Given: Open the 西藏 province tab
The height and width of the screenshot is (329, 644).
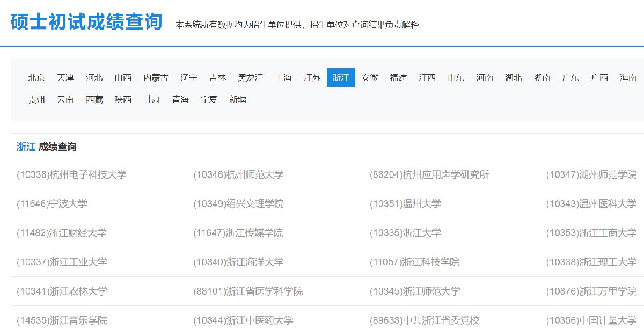Looking at the screenshot, I should (x=94, y=99).
